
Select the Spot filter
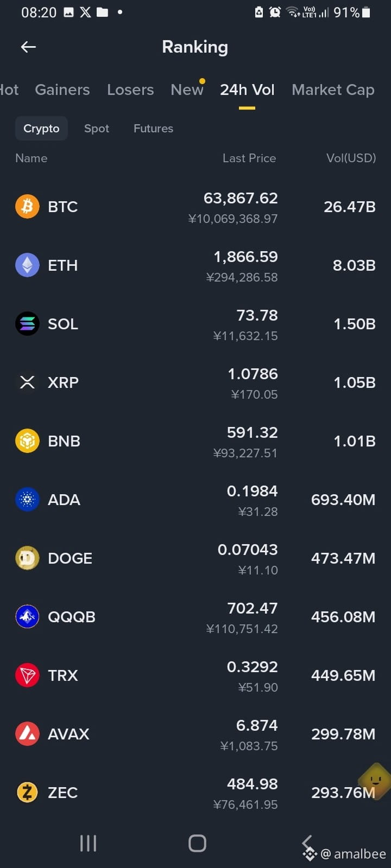(97, 129)
